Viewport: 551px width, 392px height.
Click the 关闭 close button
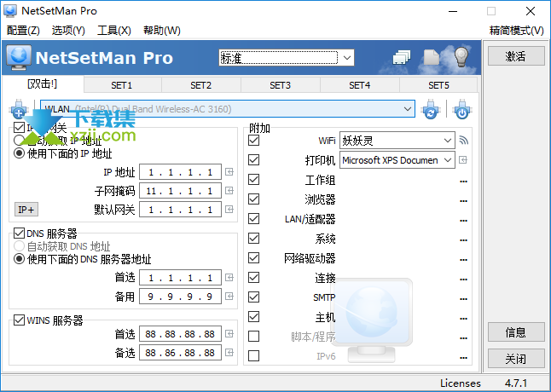[x=516, y=359]
